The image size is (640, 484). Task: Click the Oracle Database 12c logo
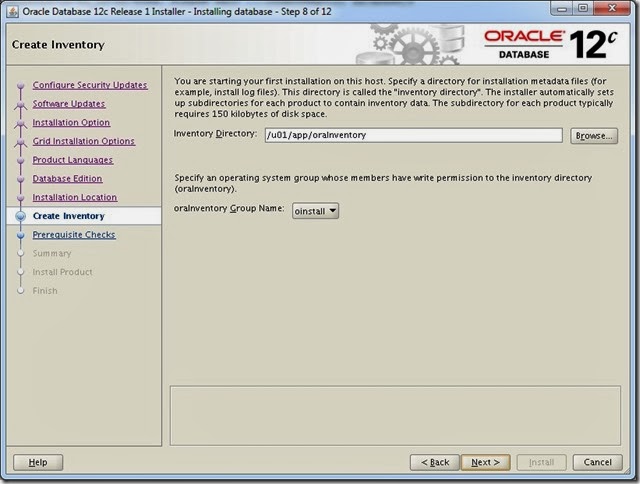[551, 44]
